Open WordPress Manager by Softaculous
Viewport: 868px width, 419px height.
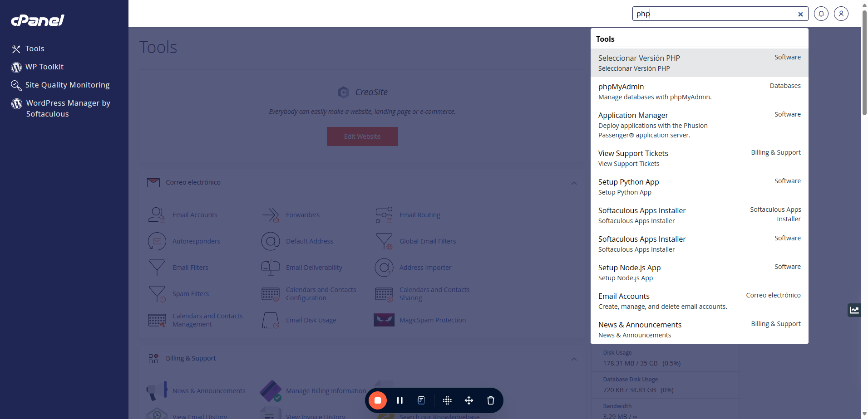(61, 108)
